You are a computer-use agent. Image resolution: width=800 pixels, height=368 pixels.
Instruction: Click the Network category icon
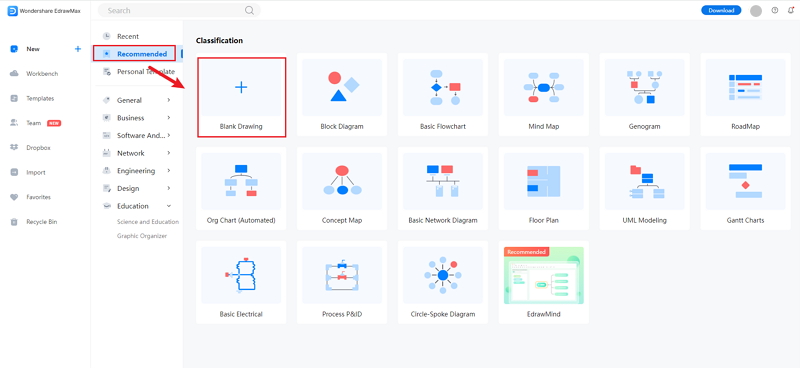click(x=107, y=153)
